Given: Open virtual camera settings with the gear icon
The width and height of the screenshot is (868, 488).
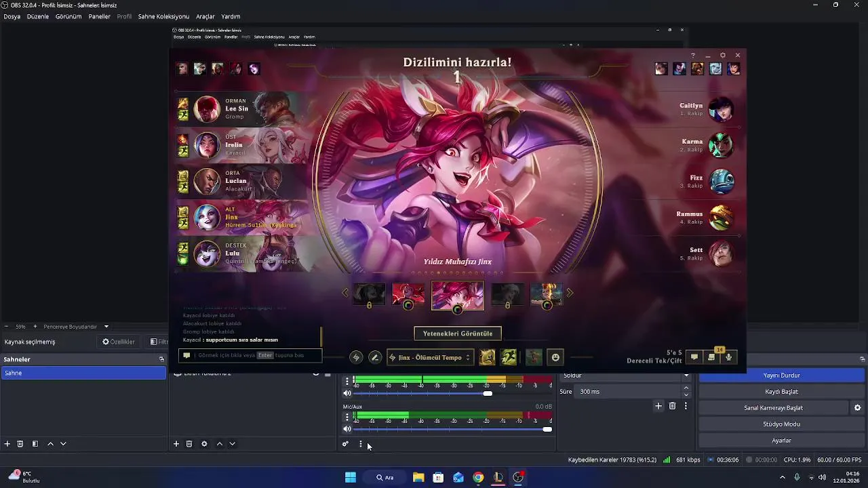Looking at the screenshot, I should 857,408.
